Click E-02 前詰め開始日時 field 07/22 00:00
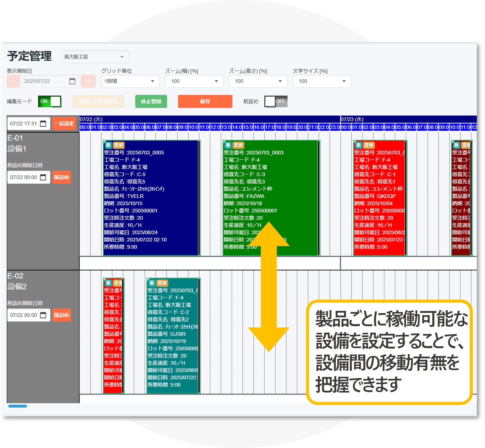The height and width of the screenshot is (448, 485). (x=29, y=315)
